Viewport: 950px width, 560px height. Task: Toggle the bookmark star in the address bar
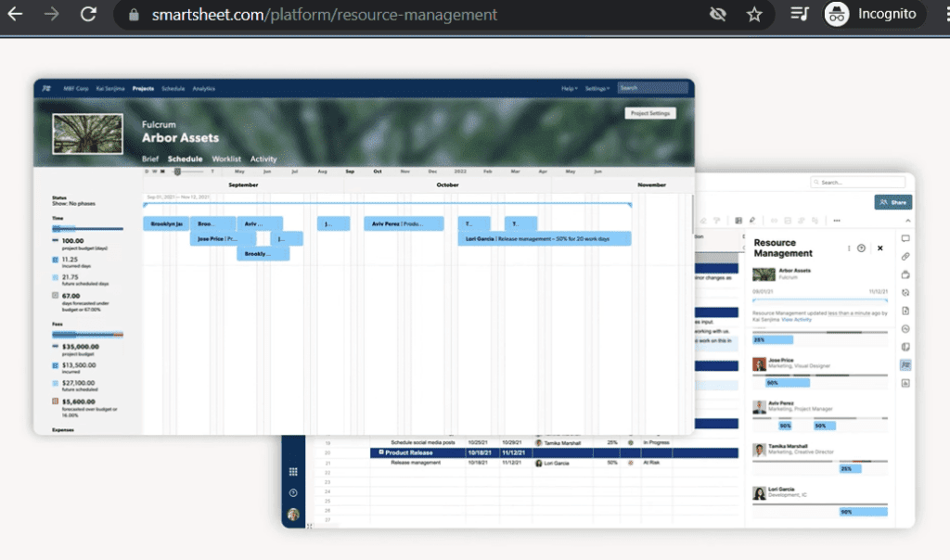[754, 15]
